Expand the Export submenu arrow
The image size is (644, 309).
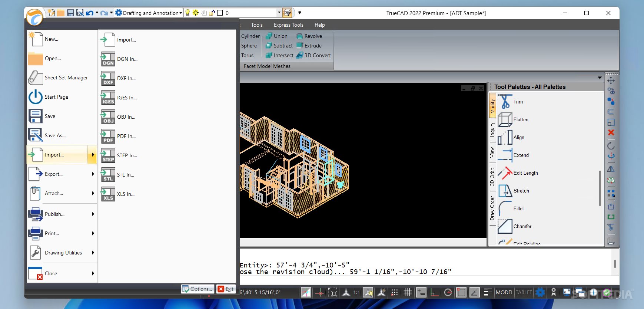pos(93,174)
